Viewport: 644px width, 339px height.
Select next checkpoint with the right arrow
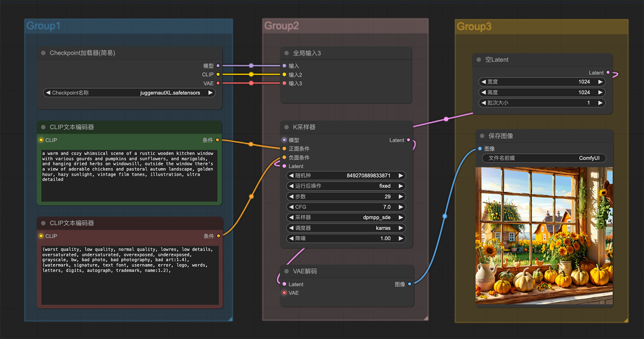210,93
